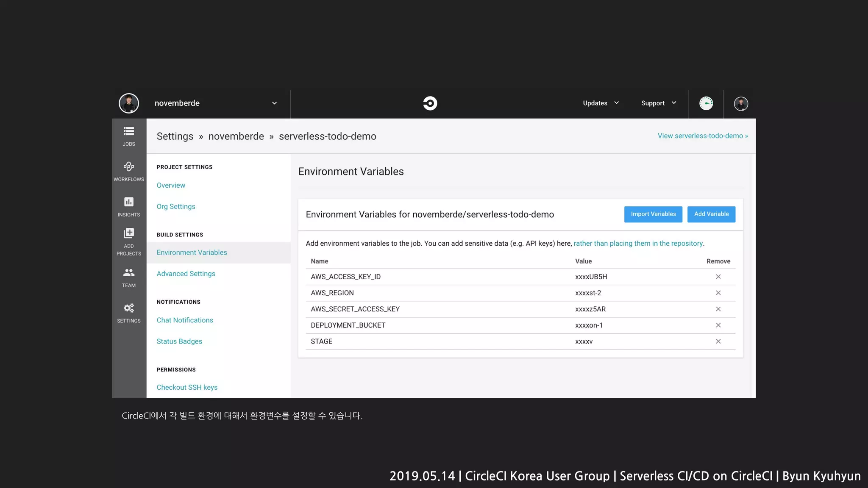Screen dimensions: 868x488
Task: Open the Support dropdown menu
Action: (x=658, y=103)
